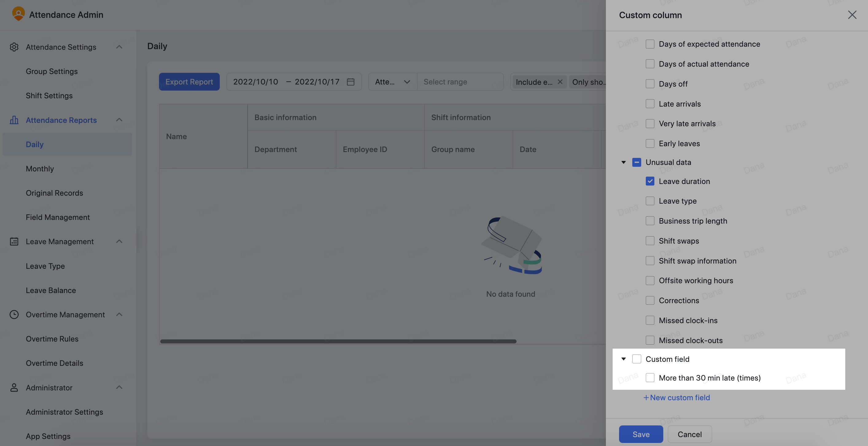The height and width of the screenshot is (446, 868).
Task: Collapse the Attendance Reports section chevron
Action: (x=119, y=120)
